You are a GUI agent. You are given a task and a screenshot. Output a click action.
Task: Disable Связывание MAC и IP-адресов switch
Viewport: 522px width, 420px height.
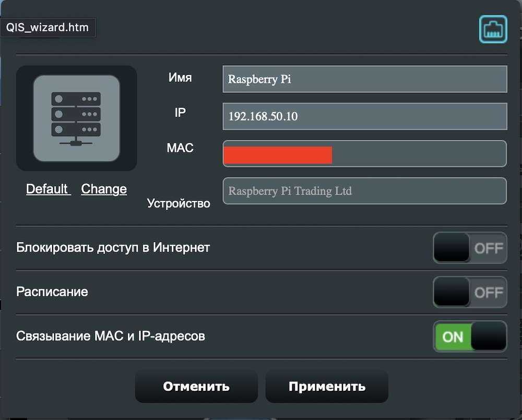(x=470, y=337)
